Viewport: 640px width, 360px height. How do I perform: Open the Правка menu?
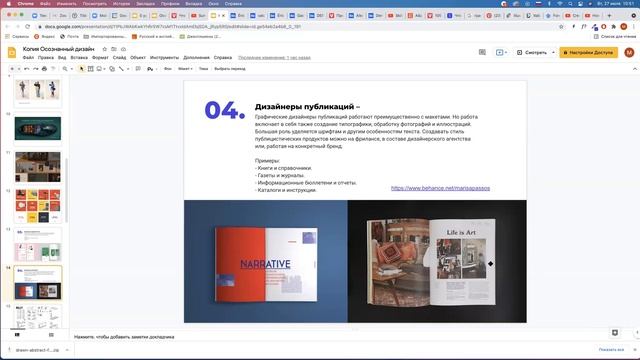(46, 58)
